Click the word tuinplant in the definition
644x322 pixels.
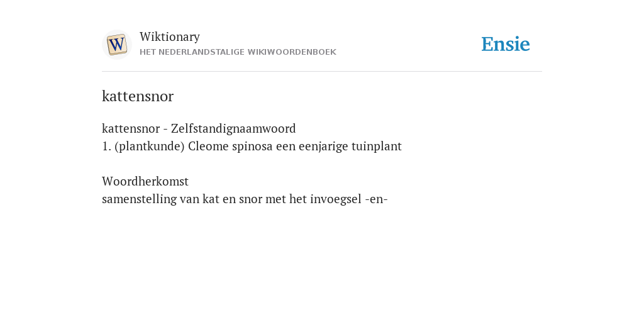click(x=377, y=146)
